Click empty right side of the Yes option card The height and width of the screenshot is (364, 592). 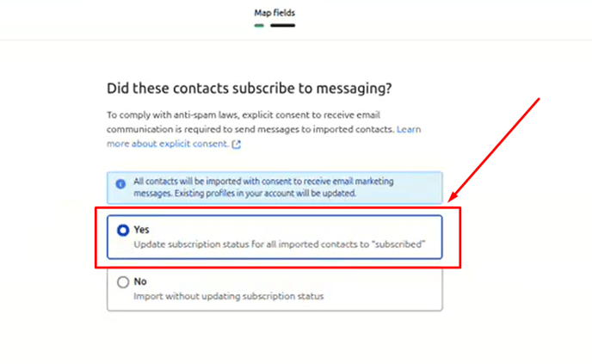tap(387, 231)
